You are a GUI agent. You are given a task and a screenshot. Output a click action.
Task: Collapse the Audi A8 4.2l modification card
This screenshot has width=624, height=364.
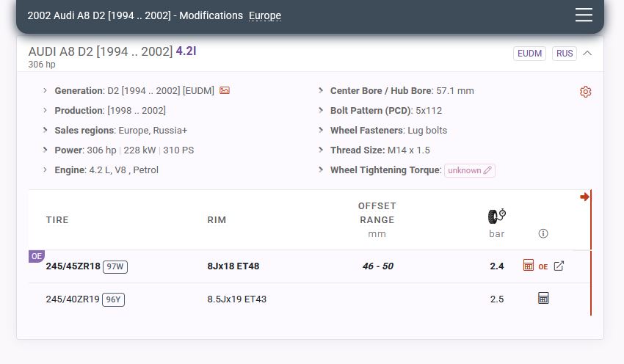(587, 54)
